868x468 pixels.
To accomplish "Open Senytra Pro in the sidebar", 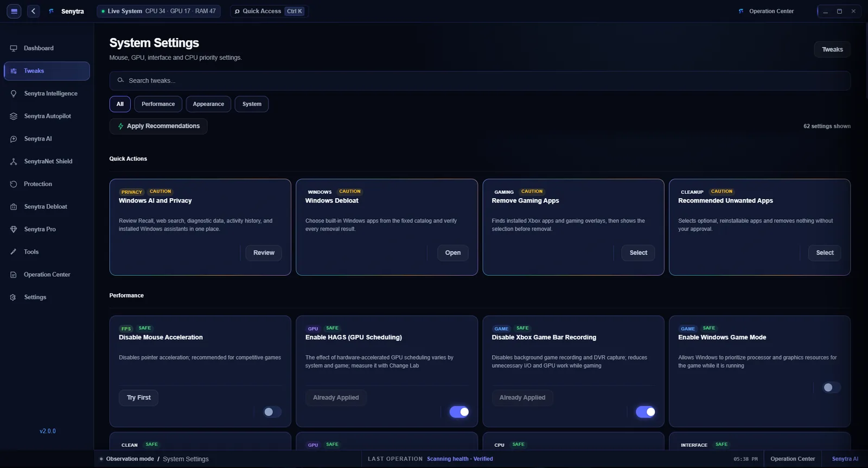I will tap(47, 229).
